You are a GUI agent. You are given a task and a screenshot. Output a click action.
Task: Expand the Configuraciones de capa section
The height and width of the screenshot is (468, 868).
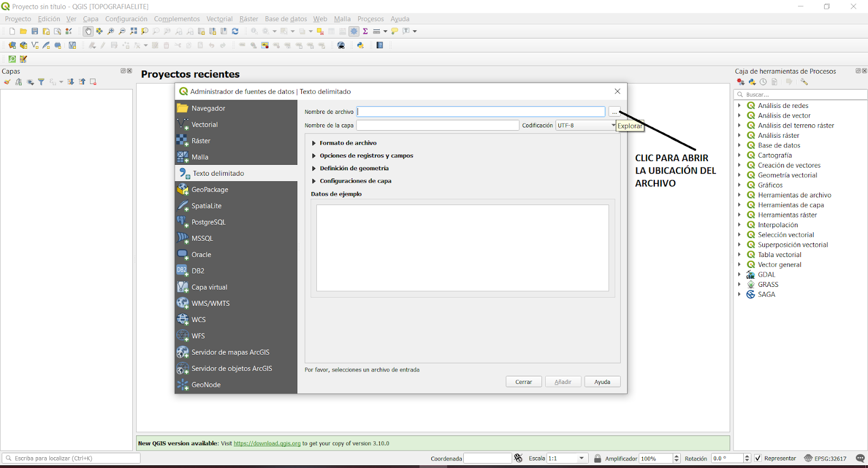click(x=314, y=181)
